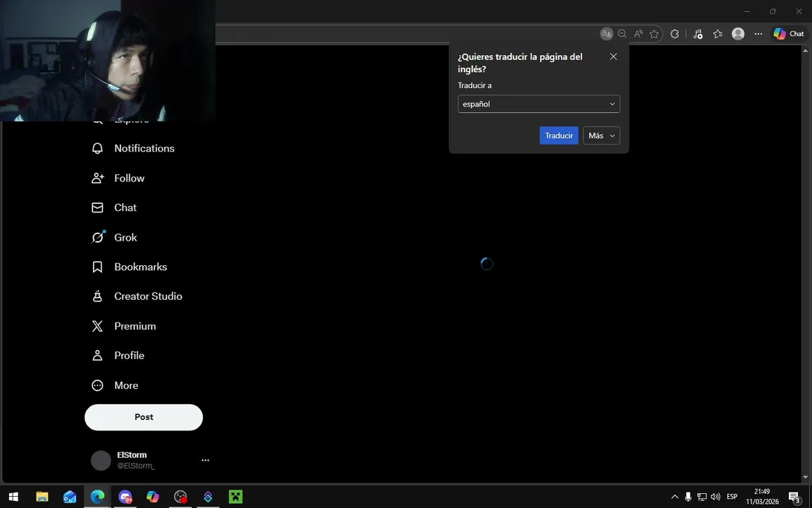
Task: Open Notifications in the X sidebar
Action: coord(133,148)
